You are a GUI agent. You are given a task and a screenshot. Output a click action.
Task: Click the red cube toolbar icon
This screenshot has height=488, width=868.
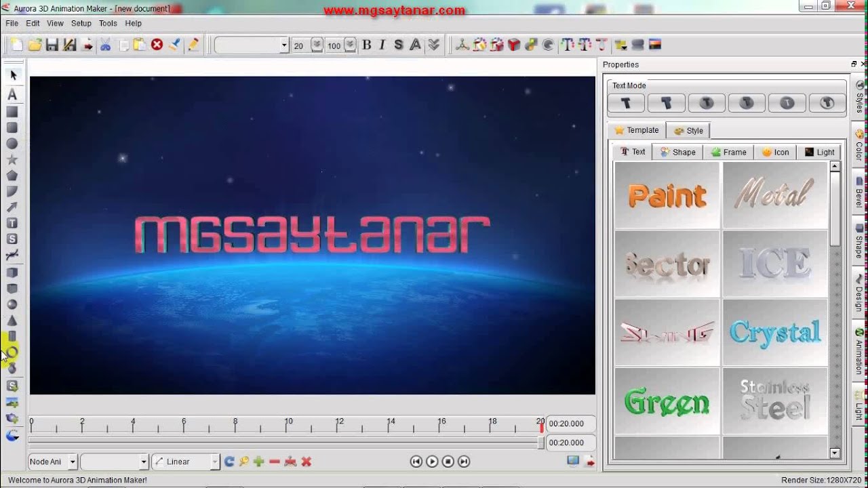pyautogui.click(x=514, y=45)
